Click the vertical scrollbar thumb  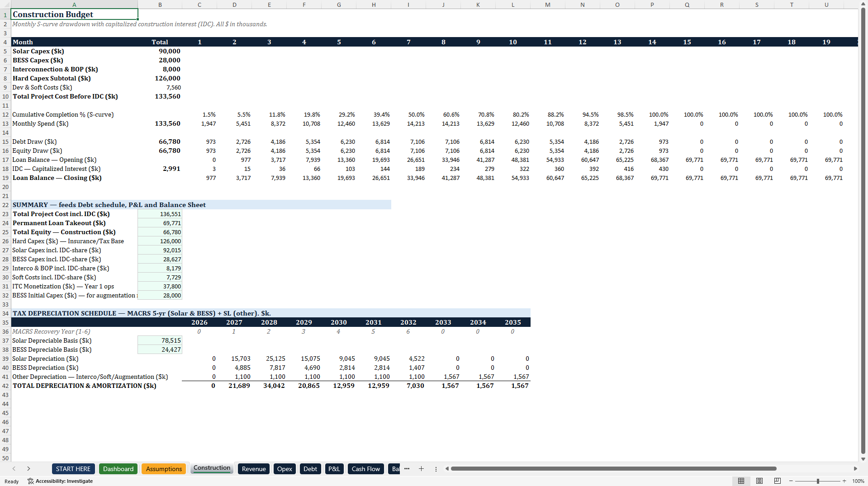click(x=863, y=231)
